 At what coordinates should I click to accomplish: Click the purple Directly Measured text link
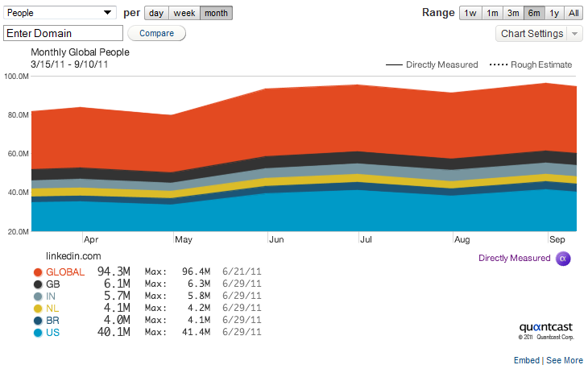pyautogui.click(x=515, y=258)
